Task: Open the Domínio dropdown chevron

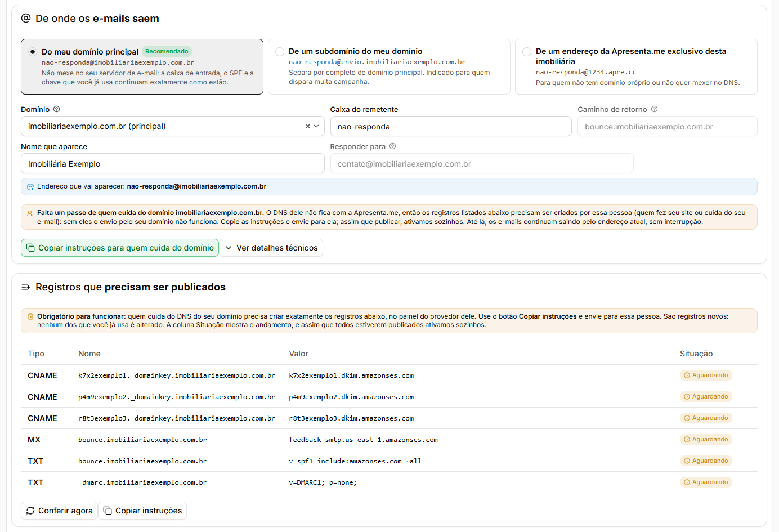Action: [x=316, y=126]
